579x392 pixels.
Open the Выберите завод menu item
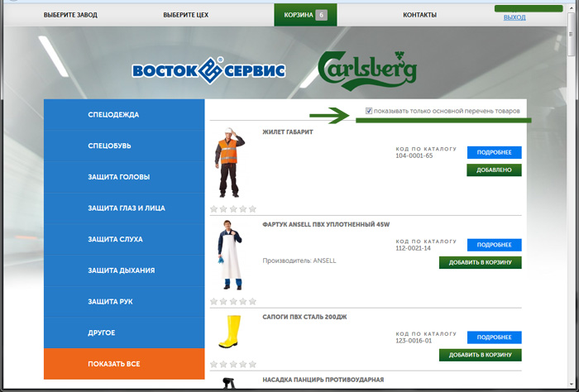70,15
